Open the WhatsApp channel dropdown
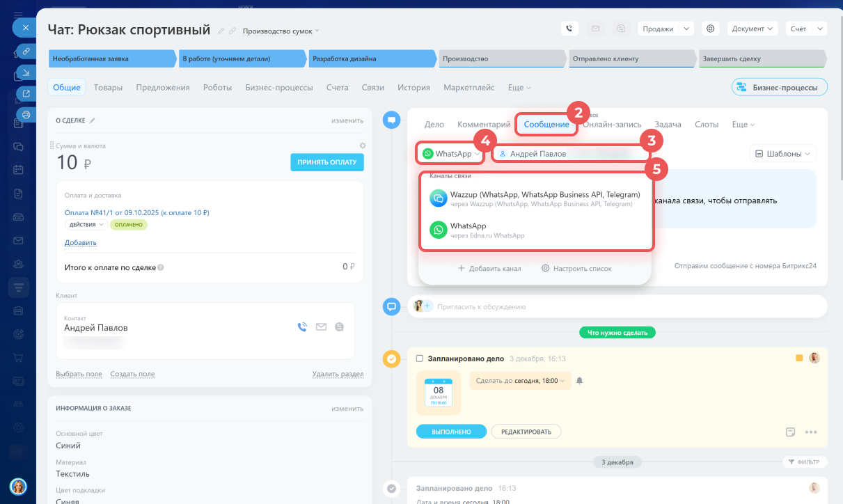The width and height of the screenshot is (843, 504). [450, 153]
